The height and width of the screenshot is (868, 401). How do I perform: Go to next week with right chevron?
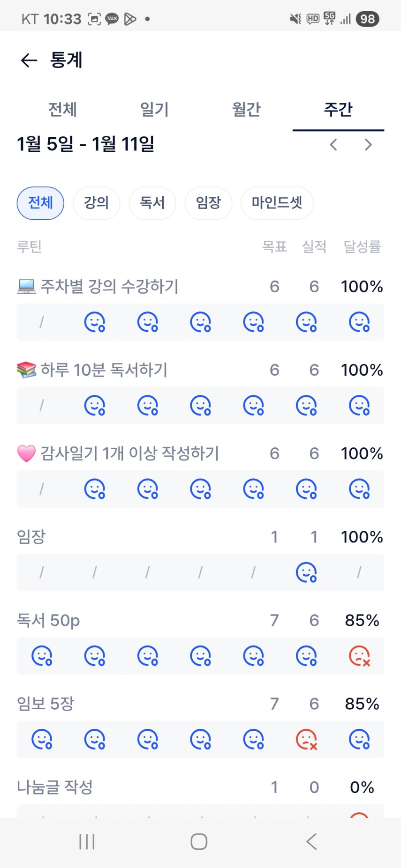pos(368,145)
